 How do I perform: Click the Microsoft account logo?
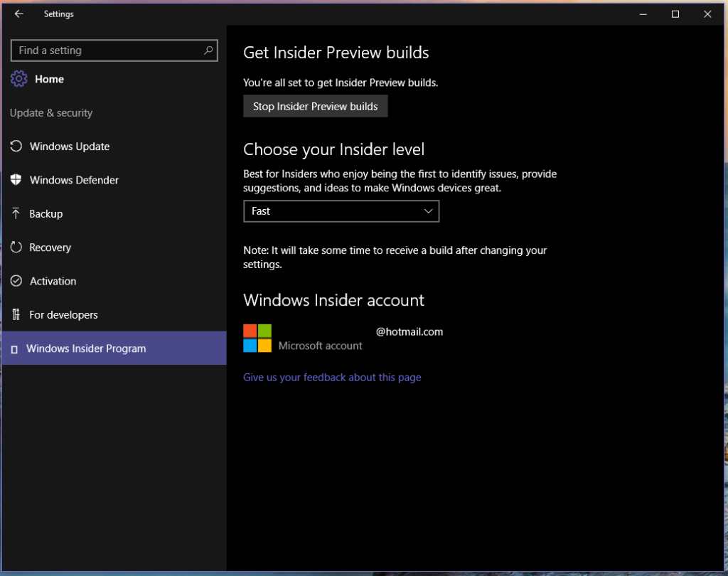[257, 338]
